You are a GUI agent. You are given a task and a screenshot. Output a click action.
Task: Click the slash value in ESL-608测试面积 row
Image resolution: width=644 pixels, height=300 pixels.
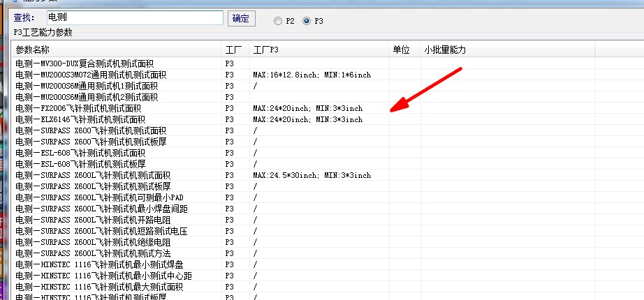point(255,153)
